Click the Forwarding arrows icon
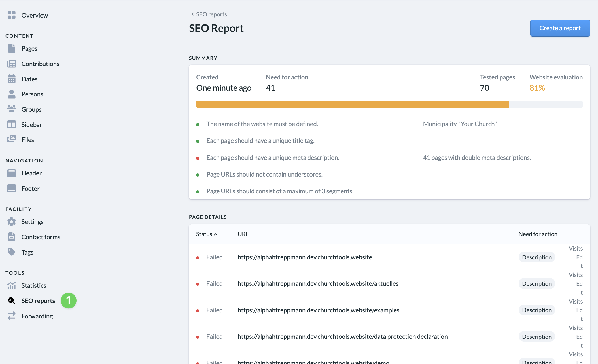The image size is (598, 364). click(12, 316)
